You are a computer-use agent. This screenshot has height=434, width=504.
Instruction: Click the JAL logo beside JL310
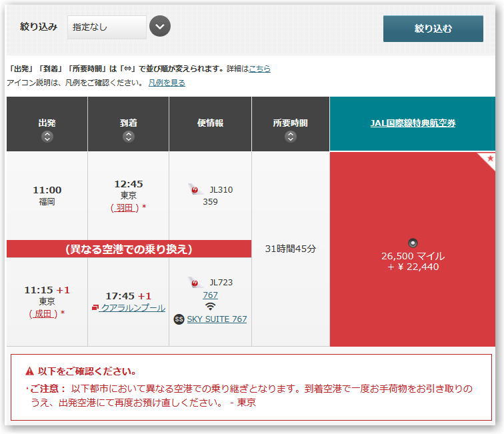pyautogui.click(x=195, y=190)
